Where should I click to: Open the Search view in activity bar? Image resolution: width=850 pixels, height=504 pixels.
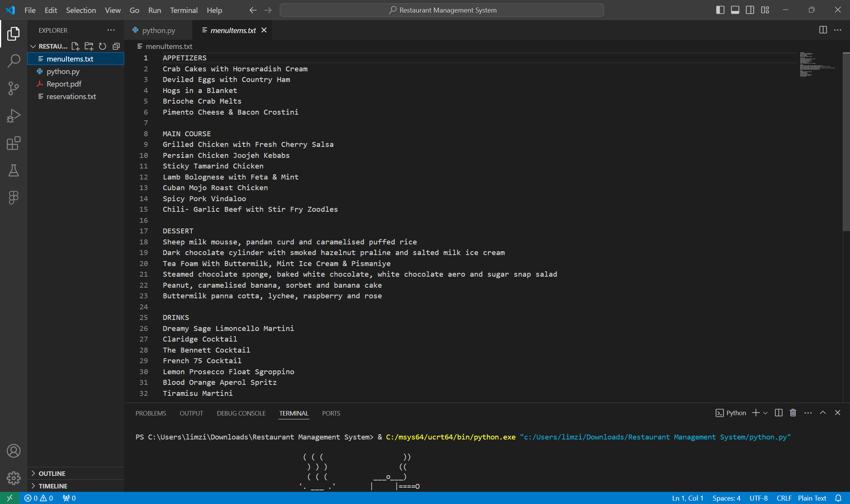click(x=14, y=61)
